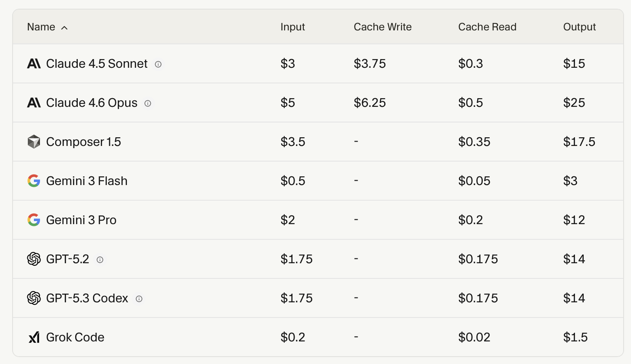Click the Composer 1.5 cube icon
This screenshot has width=631, height=364.
(x=33, y=142)
